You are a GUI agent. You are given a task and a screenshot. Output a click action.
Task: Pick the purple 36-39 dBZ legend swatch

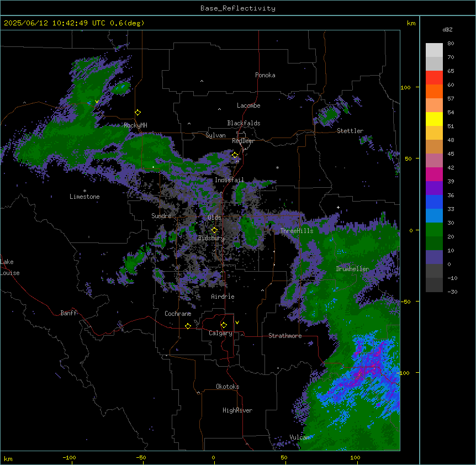(x=434, y=188)
